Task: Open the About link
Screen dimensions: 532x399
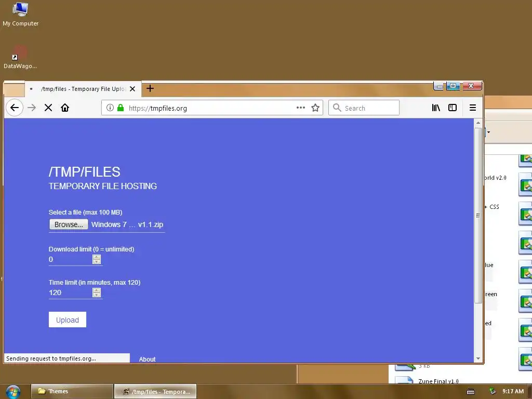Action: tap(147, 359)
